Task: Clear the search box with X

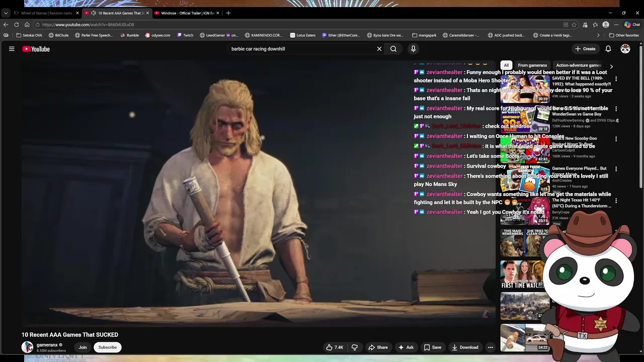Action: pos(379,49)
